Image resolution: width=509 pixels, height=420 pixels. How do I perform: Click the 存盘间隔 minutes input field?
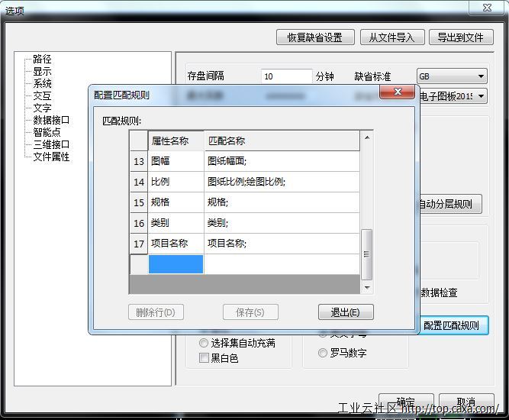286,76
